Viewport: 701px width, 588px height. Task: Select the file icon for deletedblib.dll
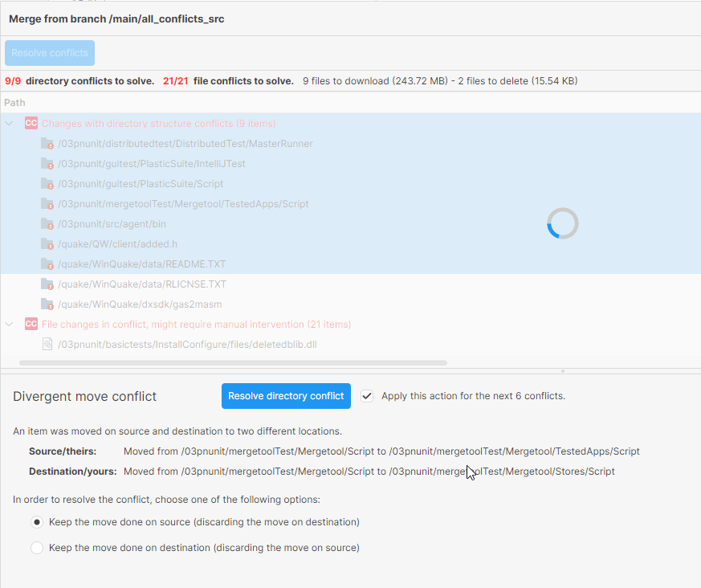pos(47,344)
